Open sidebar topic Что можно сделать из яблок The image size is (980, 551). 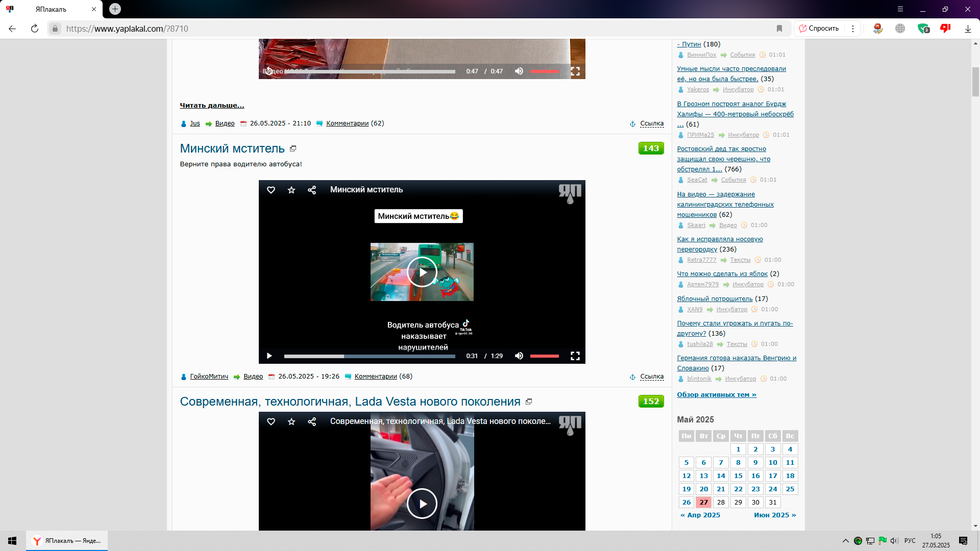click(x=722, y=274)
